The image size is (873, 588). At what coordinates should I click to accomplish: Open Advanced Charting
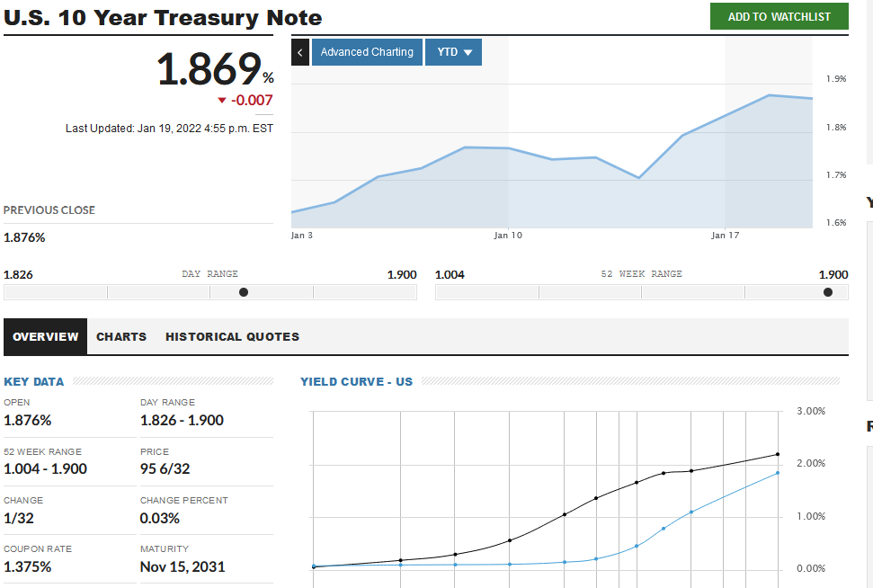pyautogui.click(x=367, y=52)
